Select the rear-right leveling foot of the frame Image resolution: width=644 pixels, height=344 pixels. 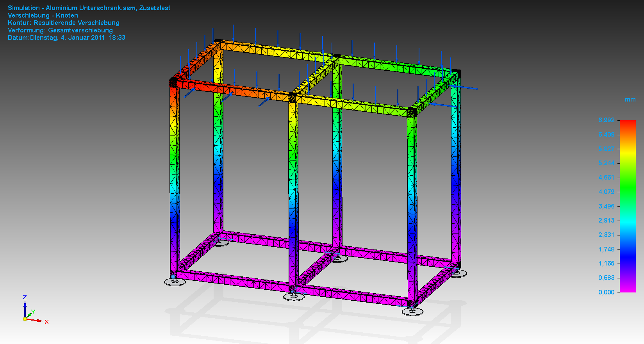pos(458,273)
